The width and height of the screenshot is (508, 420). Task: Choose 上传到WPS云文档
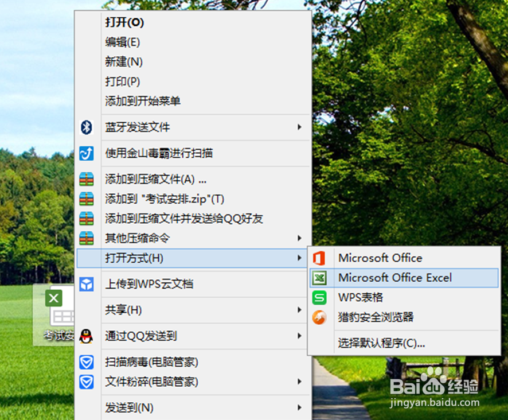(x=193, y=284)
